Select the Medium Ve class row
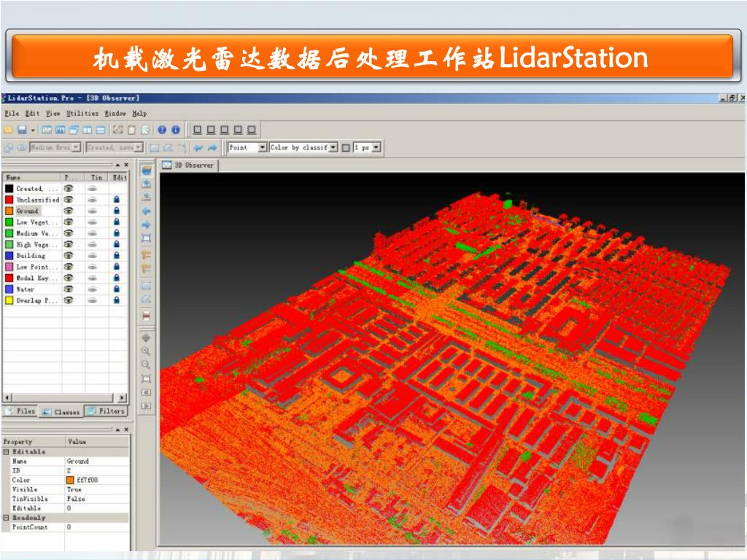The width and height of the screenshot is (747, 560). (65, 233)
